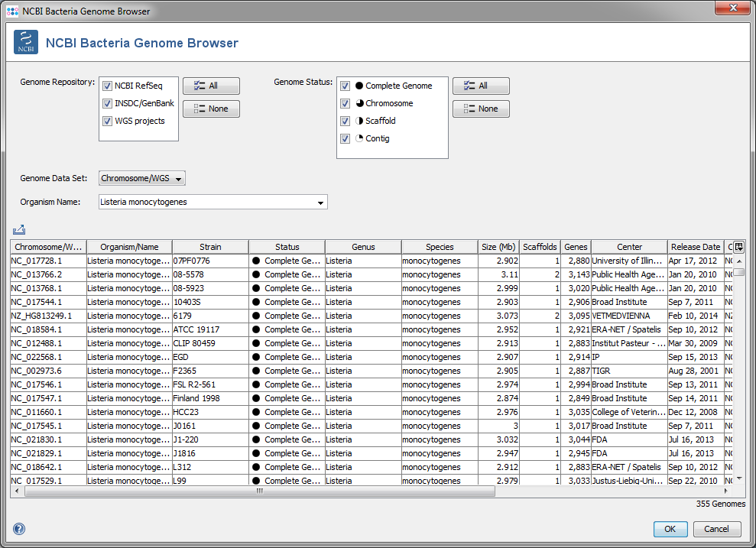The width and height of the screenshot is (756, 548).
Task: Click into the Organism Name text field
Action: [206, 202]
